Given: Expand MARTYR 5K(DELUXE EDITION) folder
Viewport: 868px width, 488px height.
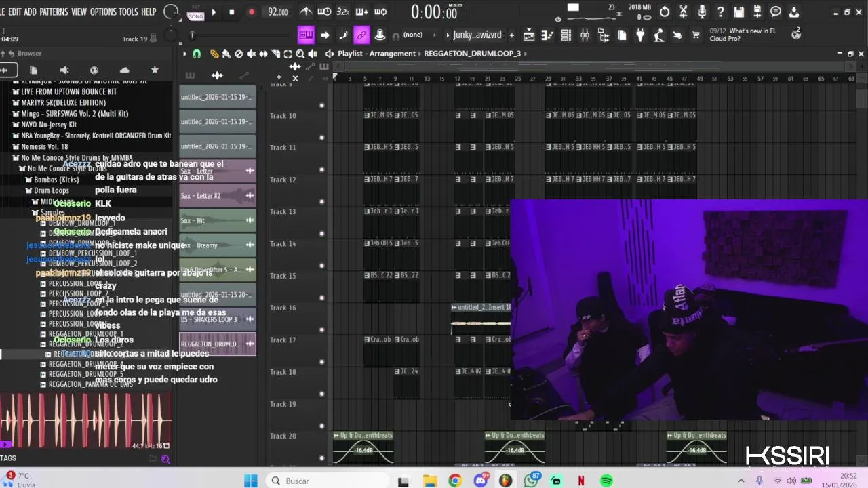Looking at the screenshot, I should [x=63, y=102].
